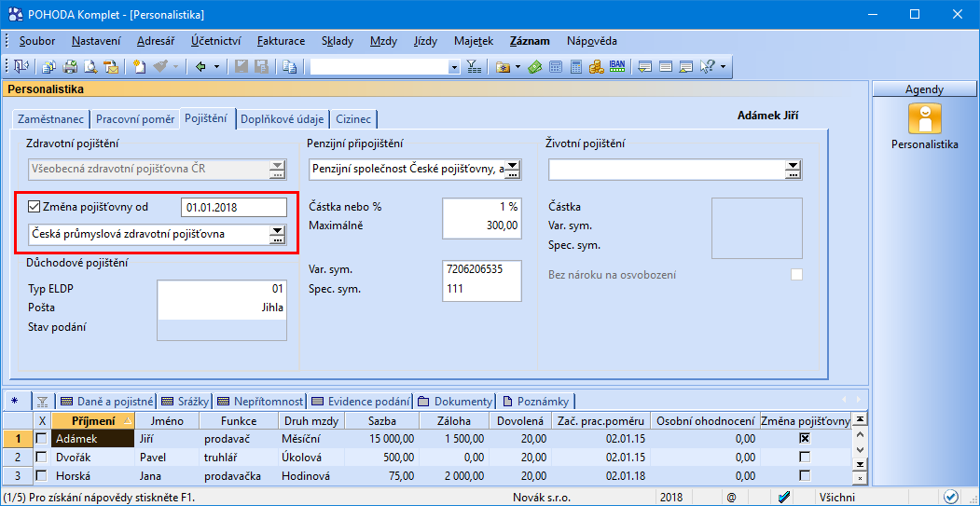Viewport: 980px width, 506px height.
Task: Open the Penzijní společnost dropdown list
Action: pyautogui.click(x=512, y=170)
